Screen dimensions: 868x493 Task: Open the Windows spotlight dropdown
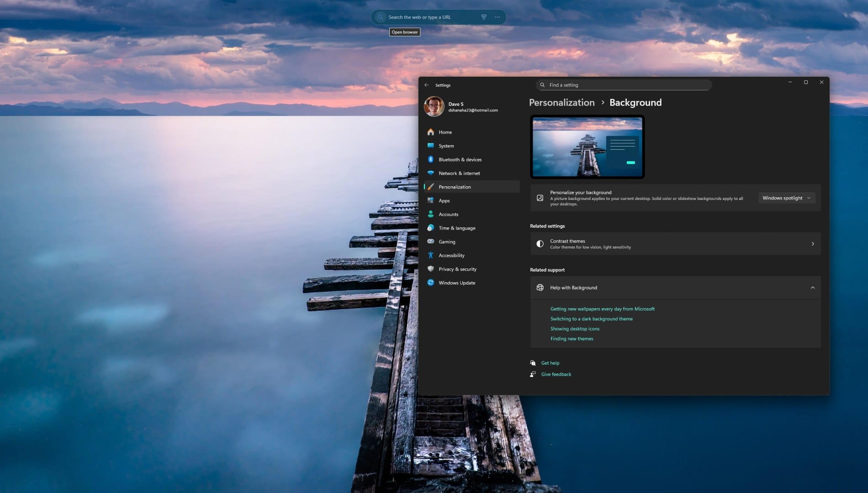coord(786,198)
